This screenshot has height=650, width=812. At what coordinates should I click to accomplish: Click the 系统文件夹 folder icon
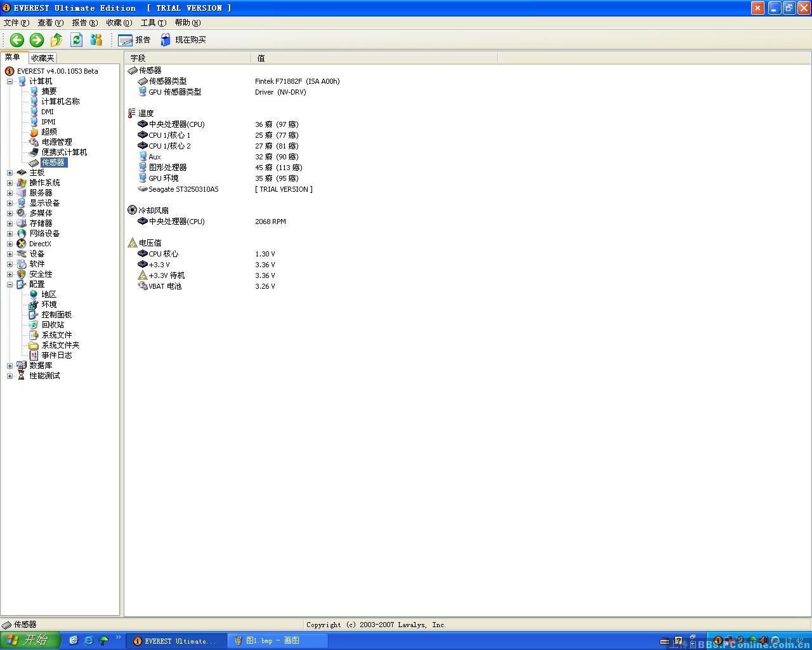(x=34, y=345)
